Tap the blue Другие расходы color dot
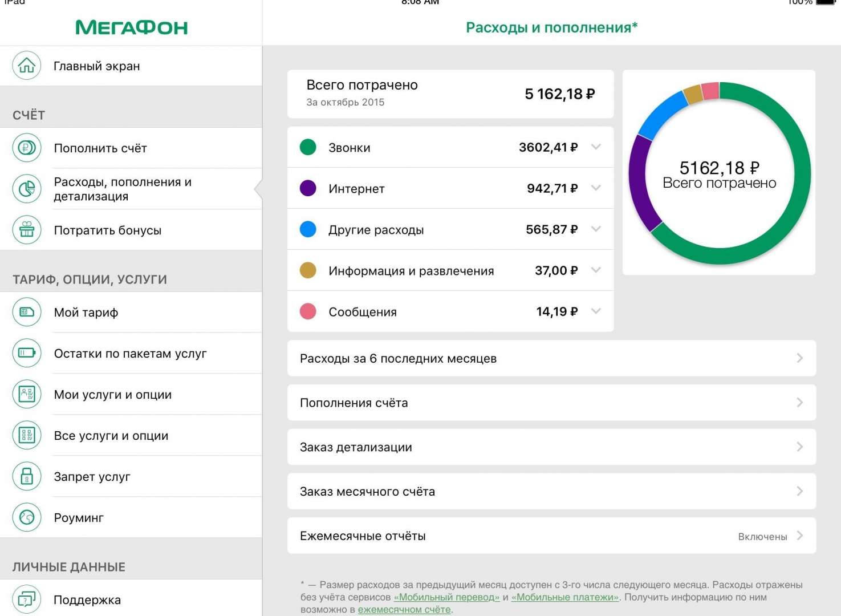Screen dimensions: 841x616 tap(308, 229)
